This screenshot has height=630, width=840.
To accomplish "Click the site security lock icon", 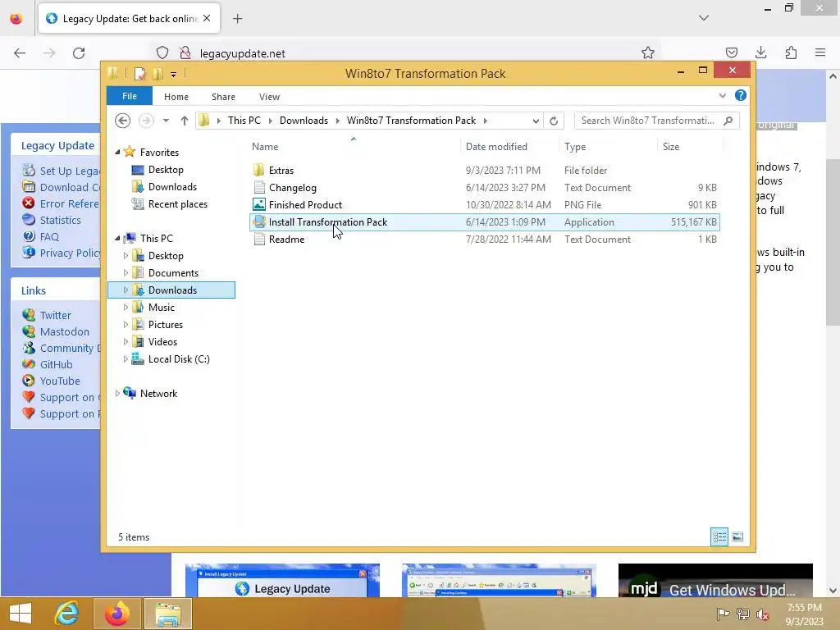I will tap(185, 52).
